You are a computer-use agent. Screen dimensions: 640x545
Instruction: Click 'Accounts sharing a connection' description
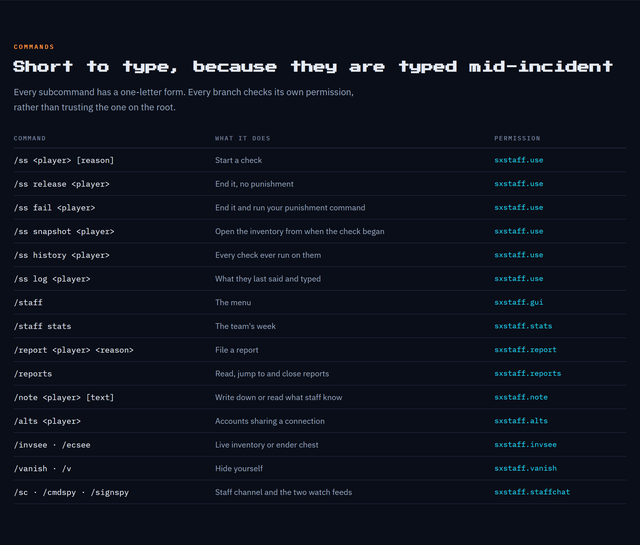click(x=270, y=420)
